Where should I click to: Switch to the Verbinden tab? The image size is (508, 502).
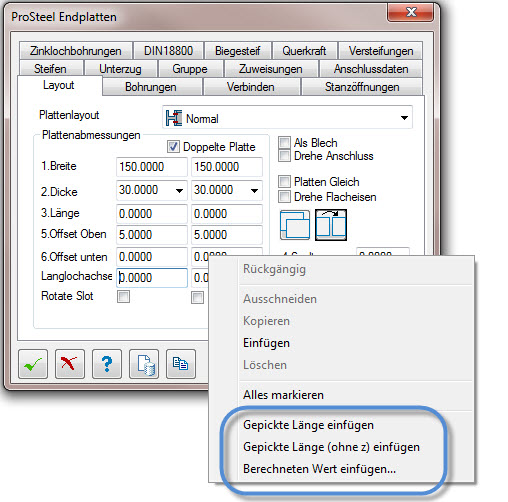click(x=251, y=87)
